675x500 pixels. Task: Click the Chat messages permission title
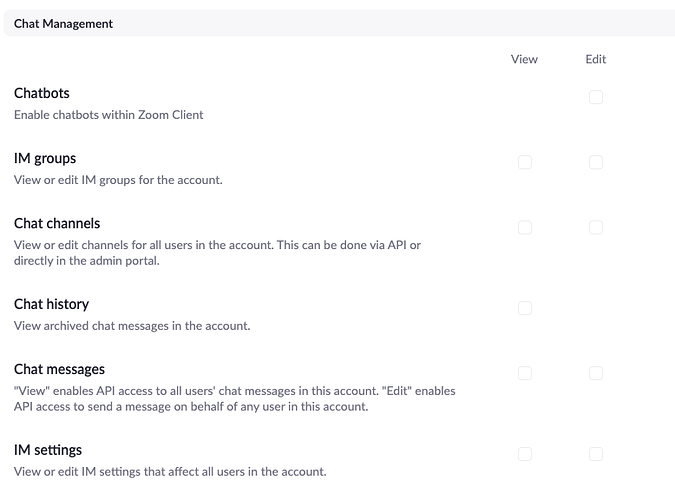[x=59, y=369]
